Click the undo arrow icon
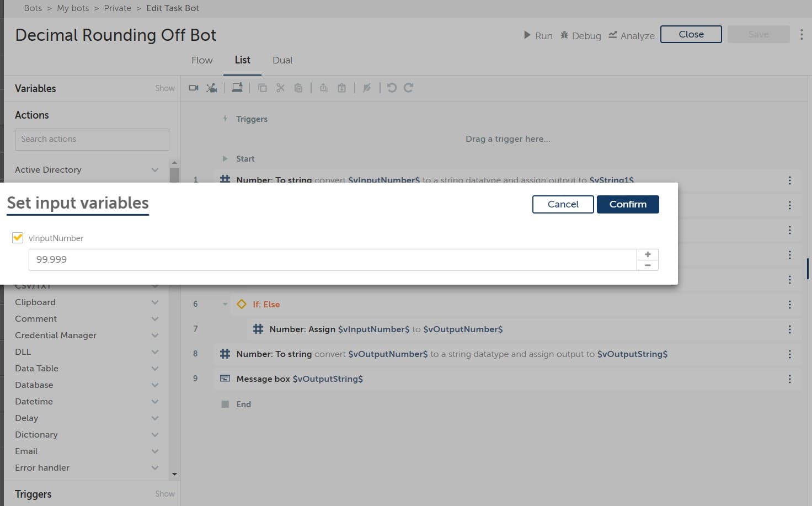This screenshot has width=812, height=506. click(x=392, y=88)
